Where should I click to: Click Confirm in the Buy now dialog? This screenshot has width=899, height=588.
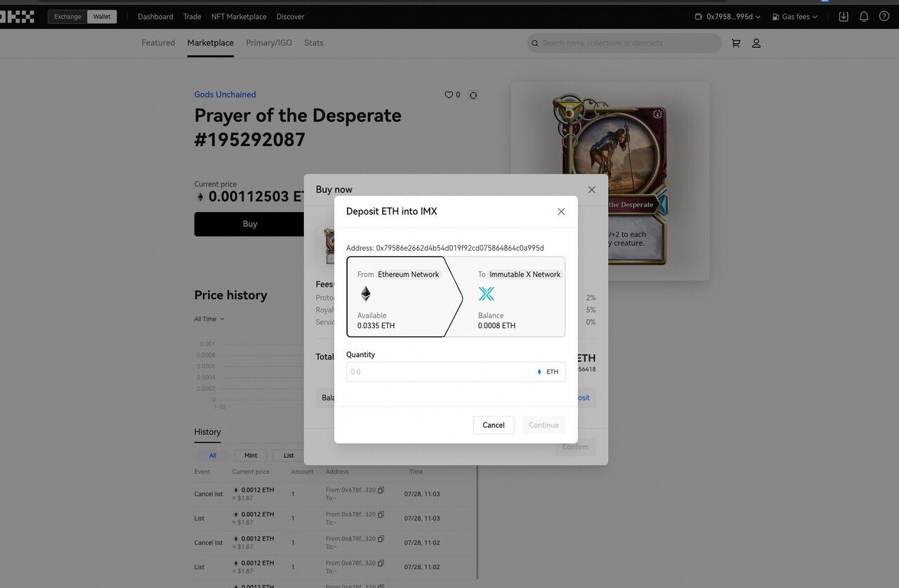click(x=575, y=447)
